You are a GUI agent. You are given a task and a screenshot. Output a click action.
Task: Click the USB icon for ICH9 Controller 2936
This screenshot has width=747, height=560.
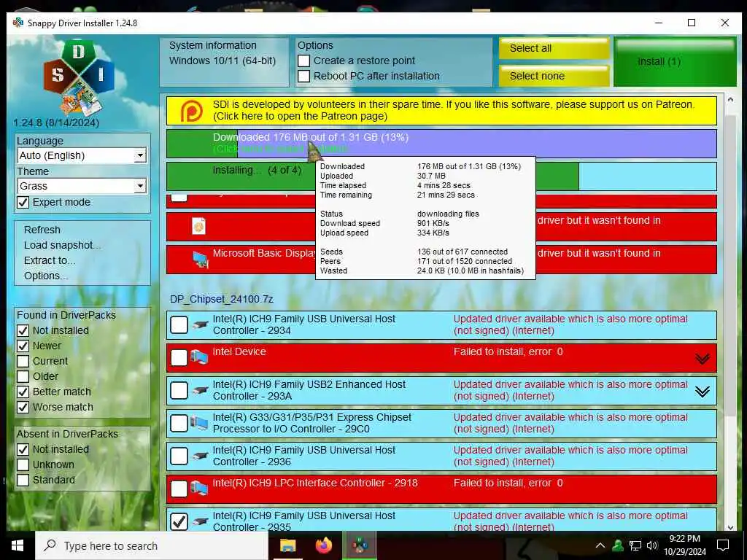click(200, 456)
